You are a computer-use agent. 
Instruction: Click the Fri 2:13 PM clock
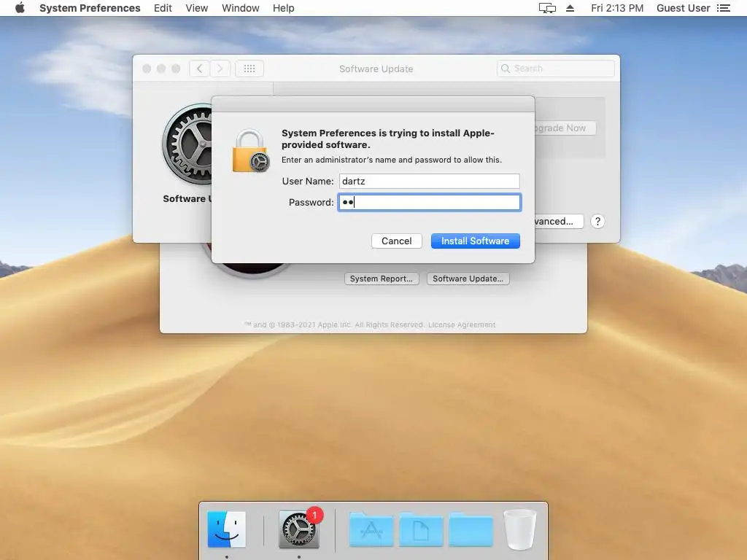pos(617,8)
